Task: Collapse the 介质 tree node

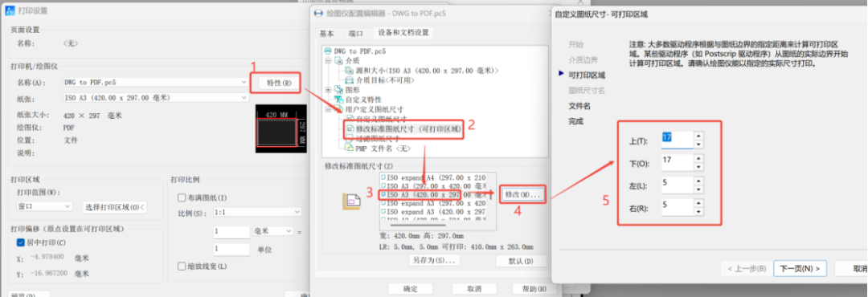Action: coord(328,61)
